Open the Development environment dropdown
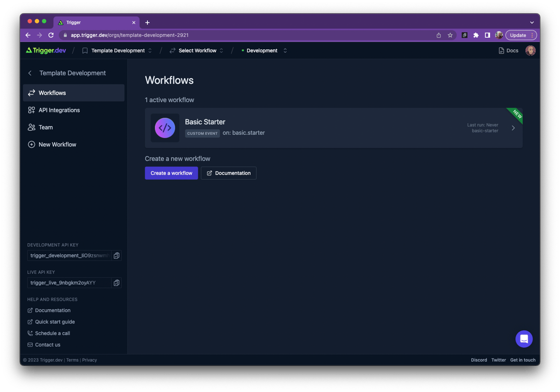The width and height of the screenshot is (560, 392). click(x=264, y=50)
